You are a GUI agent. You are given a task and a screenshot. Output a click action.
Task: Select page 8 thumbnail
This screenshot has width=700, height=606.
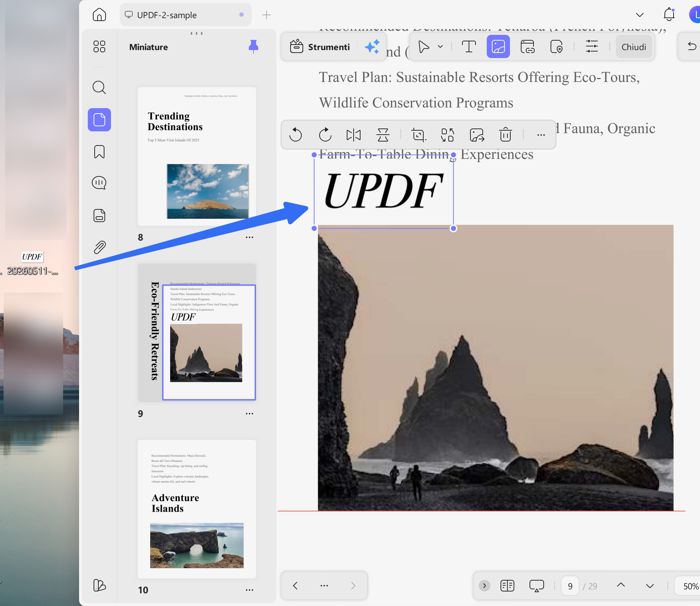tap(197, 156)
